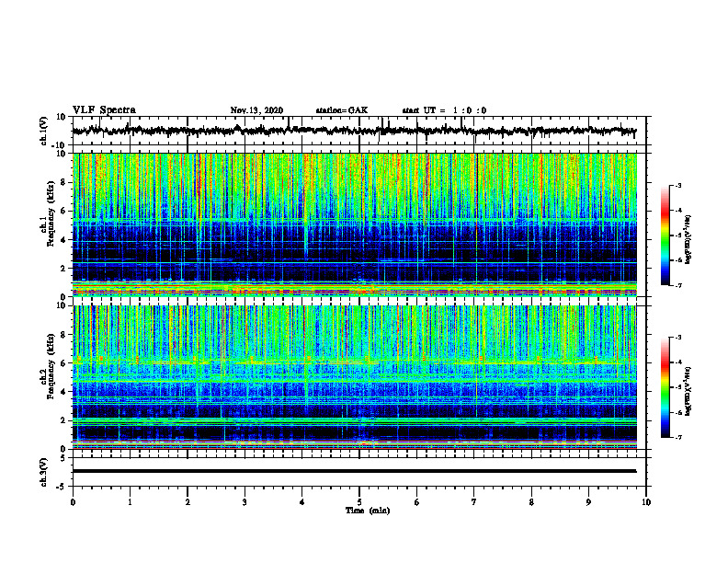Click the ch.2 spectrogram panel
This screenshot has width=728, height=563.
(354, 377)
